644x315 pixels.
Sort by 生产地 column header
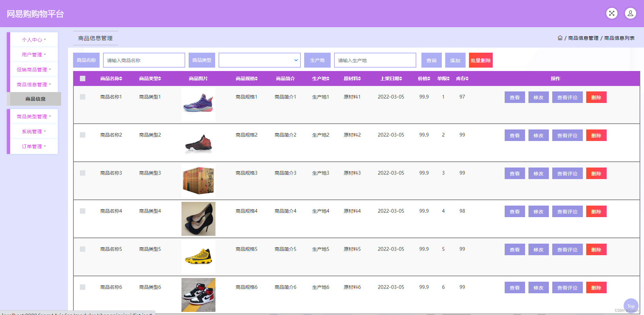pyautogui.click(x=321, y=78)
